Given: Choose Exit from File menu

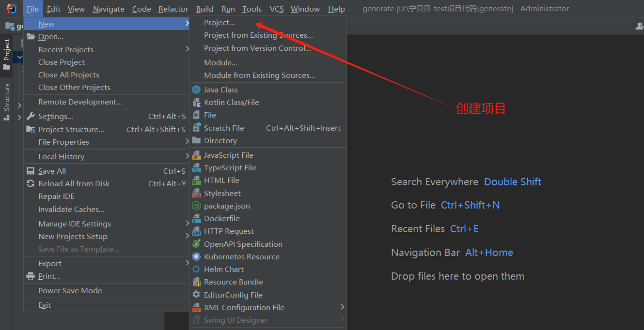Looking at the screenshot, I should [106, 305].
